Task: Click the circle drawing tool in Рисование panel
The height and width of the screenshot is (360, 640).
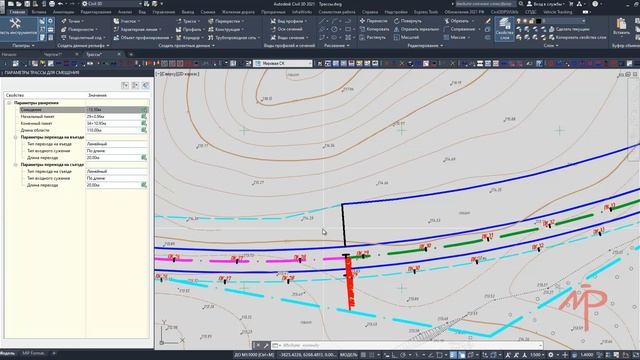Action: (334, 29)
